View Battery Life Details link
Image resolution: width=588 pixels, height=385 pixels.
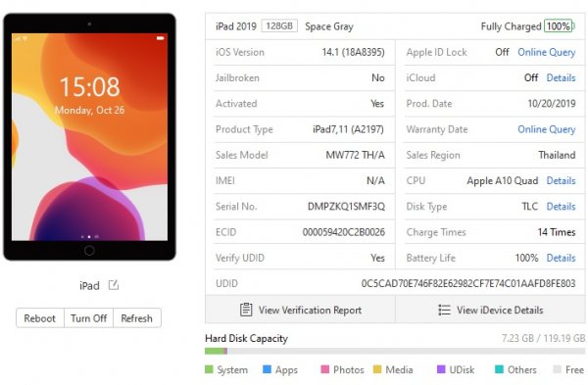click(x=561, y=258)
